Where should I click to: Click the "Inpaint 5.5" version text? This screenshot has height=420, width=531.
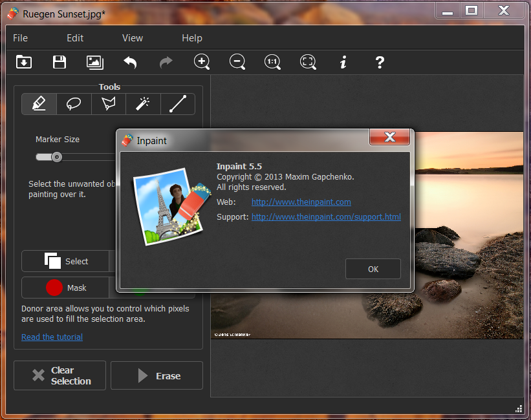[x=239, y=167]
